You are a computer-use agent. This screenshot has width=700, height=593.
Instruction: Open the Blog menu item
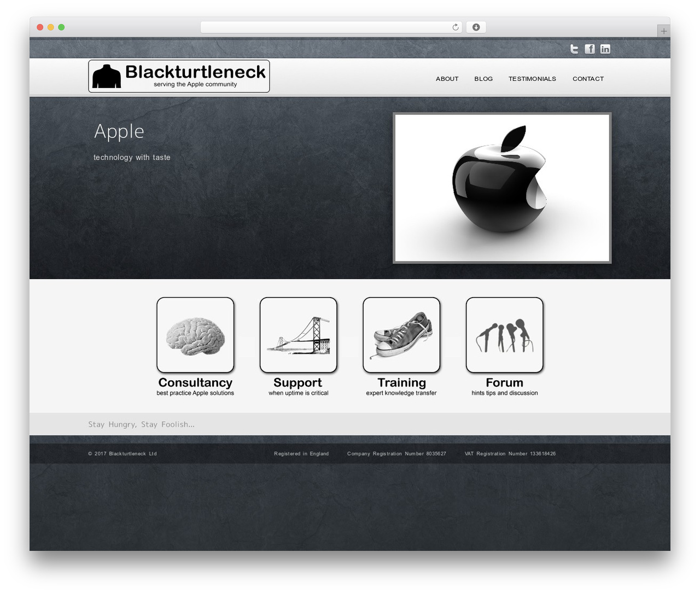tap(483, 79)
